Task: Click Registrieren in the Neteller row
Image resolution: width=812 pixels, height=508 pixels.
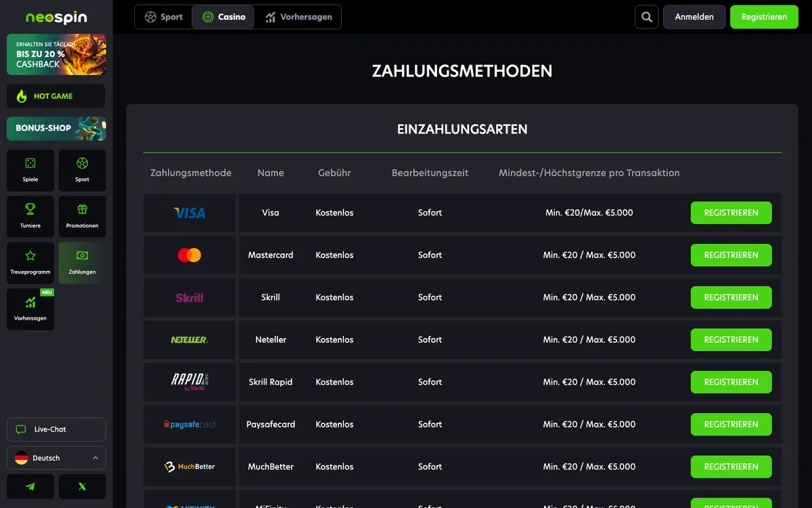Action: tap(731, 340)
